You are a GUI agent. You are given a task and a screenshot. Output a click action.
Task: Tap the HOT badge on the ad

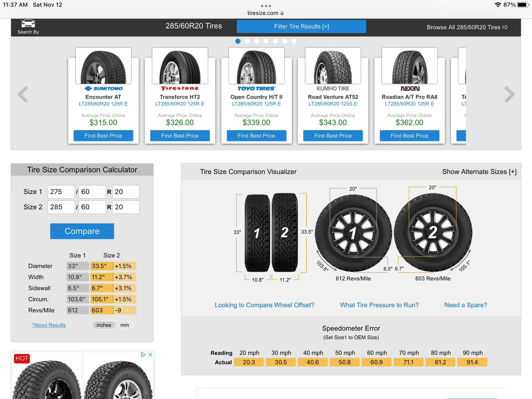coord(22,358)
